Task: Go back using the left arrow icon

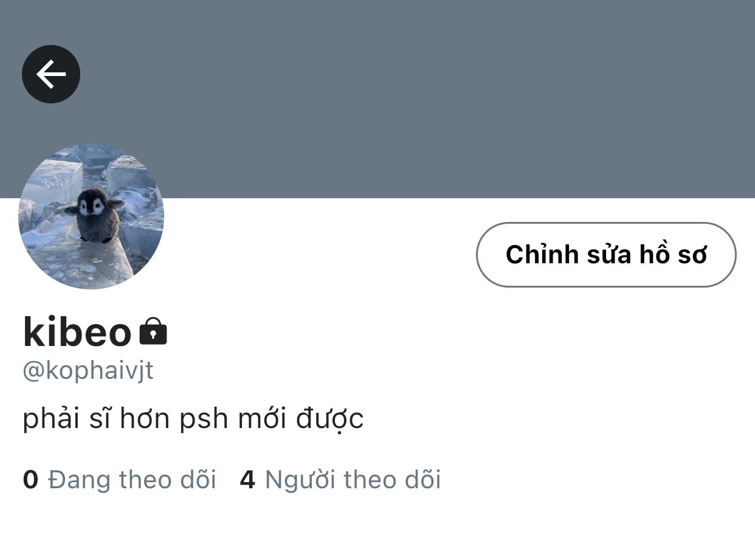Action: click(51, 74)
